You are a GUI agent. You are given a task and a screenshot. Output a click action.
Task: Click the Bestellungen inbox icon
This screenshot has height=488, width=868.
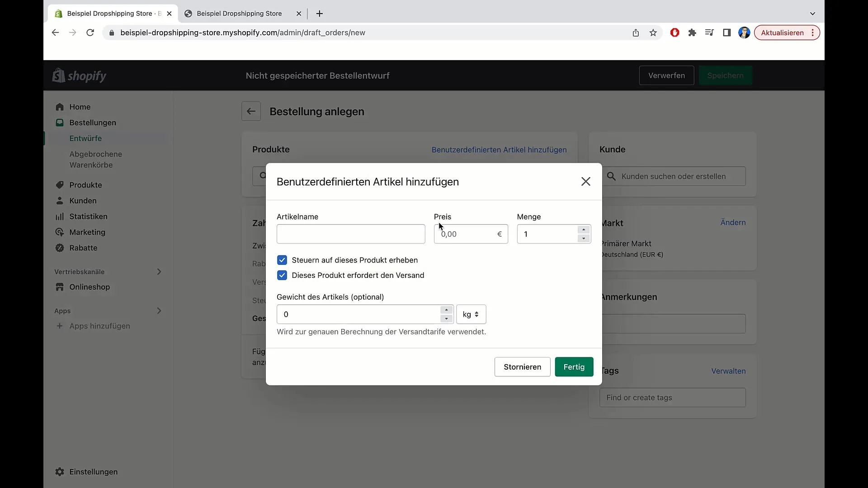coord(60,122)
